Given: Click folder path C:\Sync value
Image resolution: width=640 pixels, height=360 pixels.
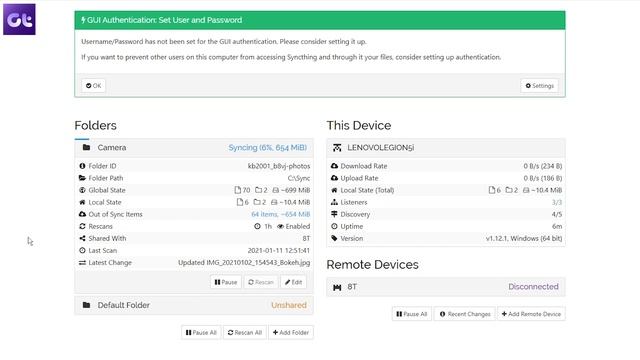Looking at the screenshot, I should [299, 178].
